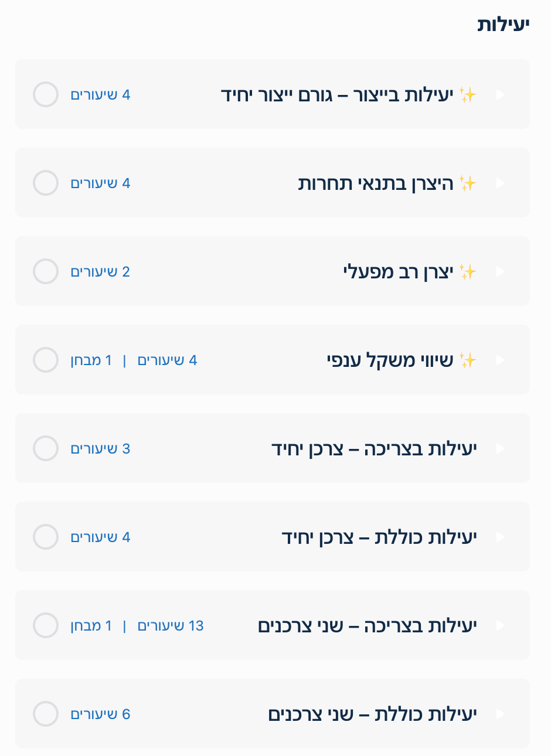
Task: Expand the יעילות בצריכה – שני צרכנים arrow
Action: coord(500,625)
